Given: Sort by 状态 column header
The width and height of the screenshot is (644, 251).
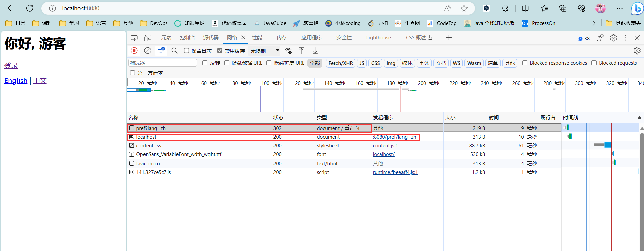Looking at the screenshot, I should click(x=293, y=117).
